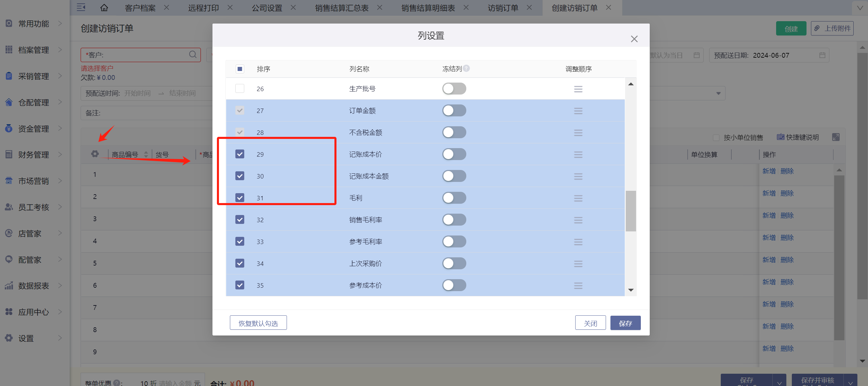Click the calendar icon in 预配送日期 field
The width and height of the screenshot is (868, 386).
[x=822, y=55]
